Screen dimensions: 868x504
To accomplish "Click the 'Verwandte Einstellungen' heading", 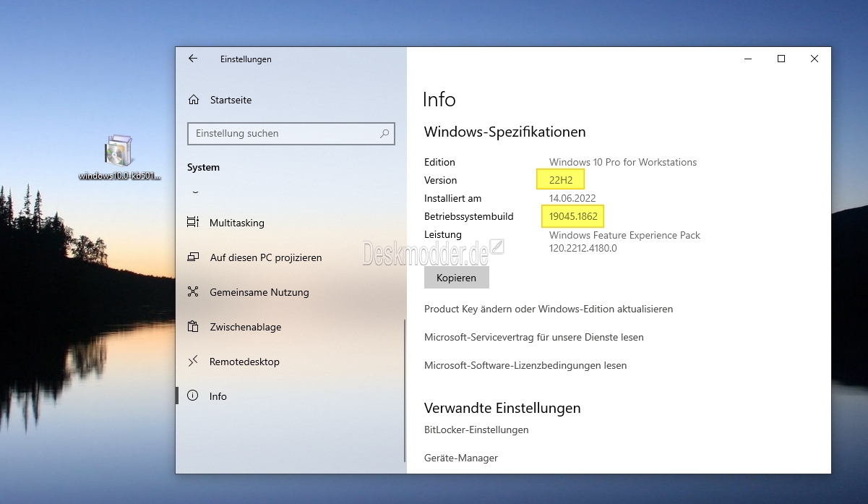I will 502,408.
